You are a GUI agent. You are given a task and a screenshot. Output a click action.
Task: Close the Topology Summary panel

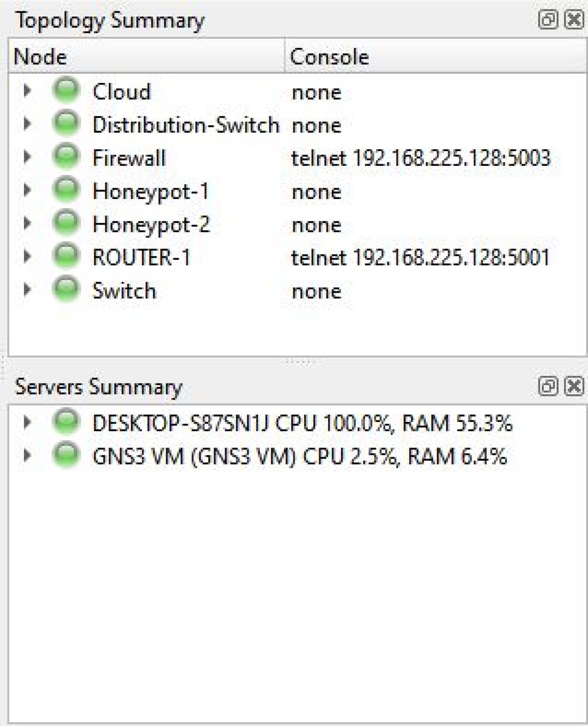574,19
